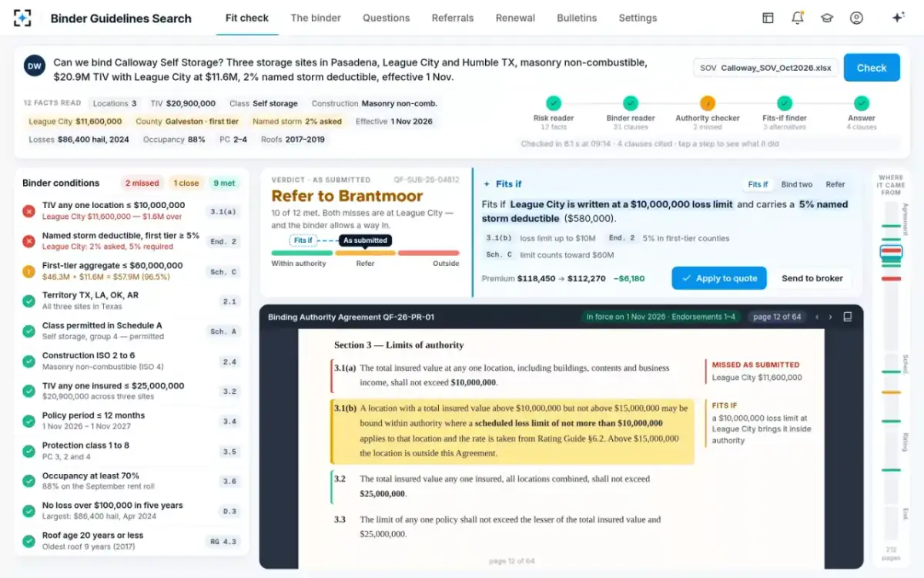924x578 pixels.
Task: Click green check beside Territory TX, LA, OK, AR
Action: point(28,301)
